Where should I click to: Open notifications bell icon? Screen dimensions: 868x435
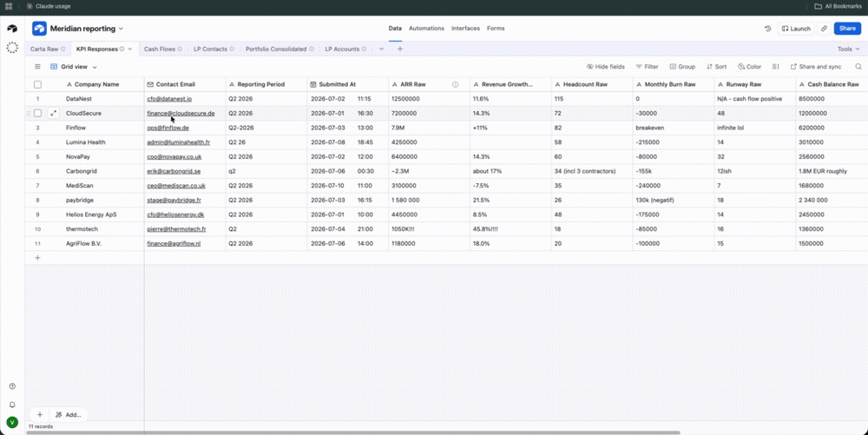coord(12,405)
